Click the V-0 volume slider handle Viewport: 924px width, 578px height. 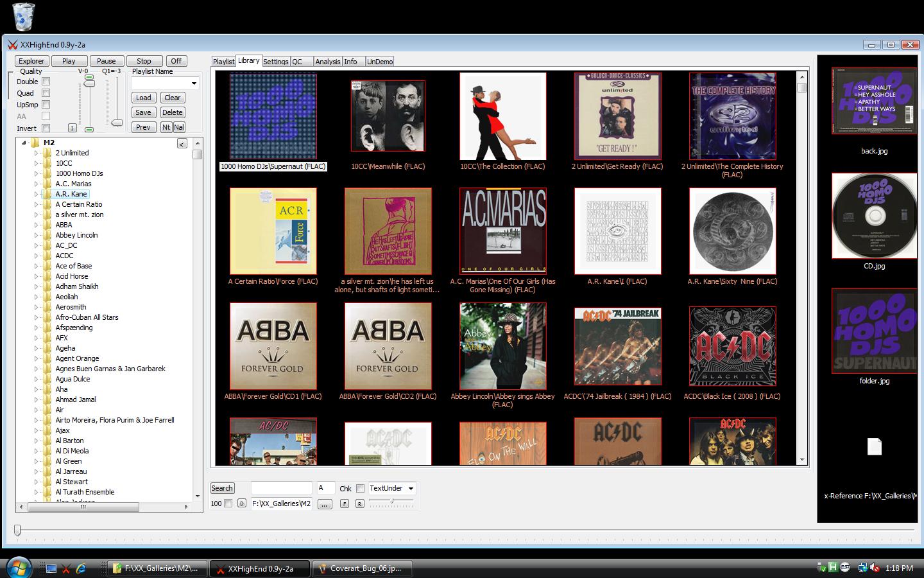point(90,83)
